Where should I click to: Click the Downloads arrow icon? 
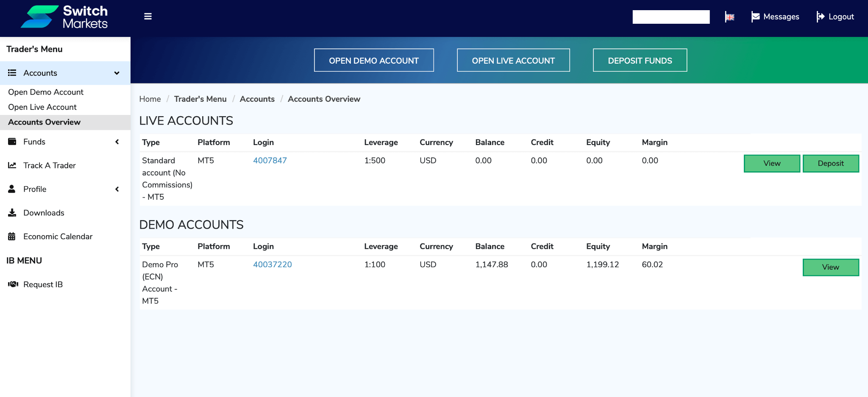point(12,213)
